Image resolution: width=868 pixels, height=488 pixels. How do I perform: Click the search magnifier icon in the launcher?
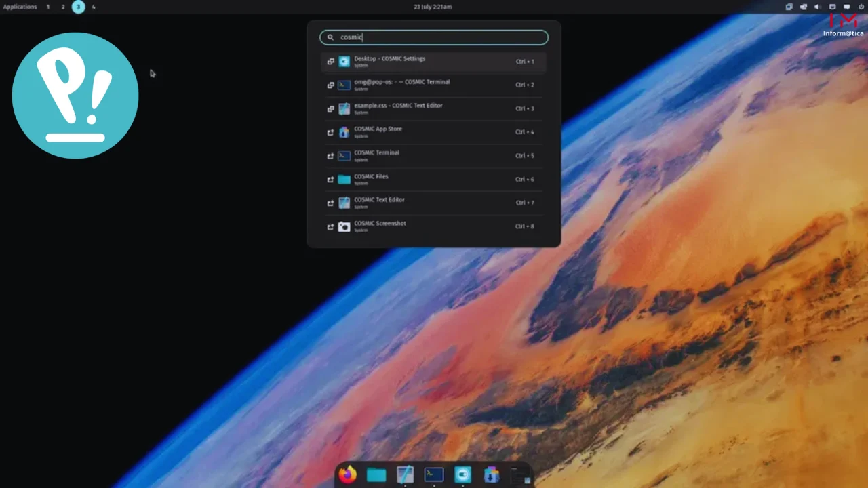click(x=331, y=37)
